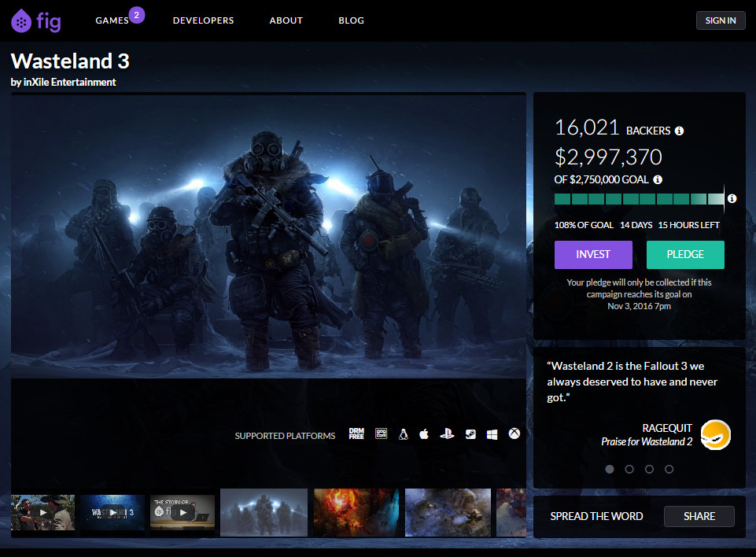Viewport: 756px width, 557px height.
Task: Select the second testimonial carousel dot
Action: click(x=629, y=469)
